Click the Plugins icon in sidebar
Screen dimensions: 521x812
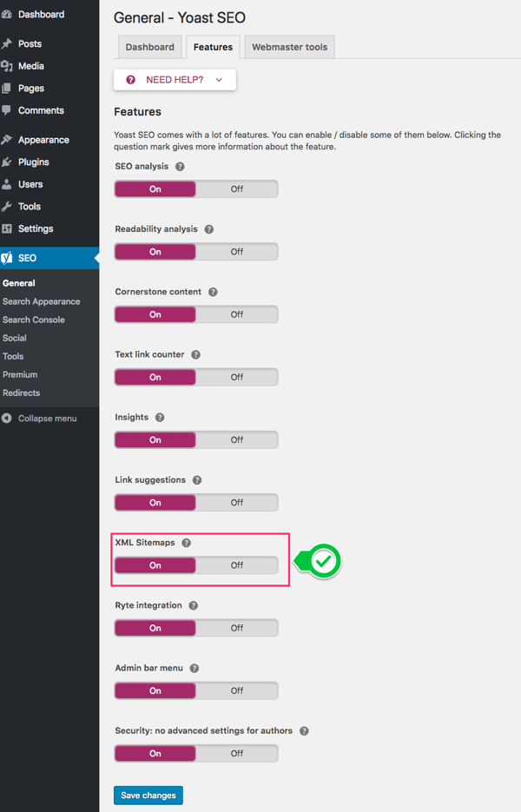7,162
